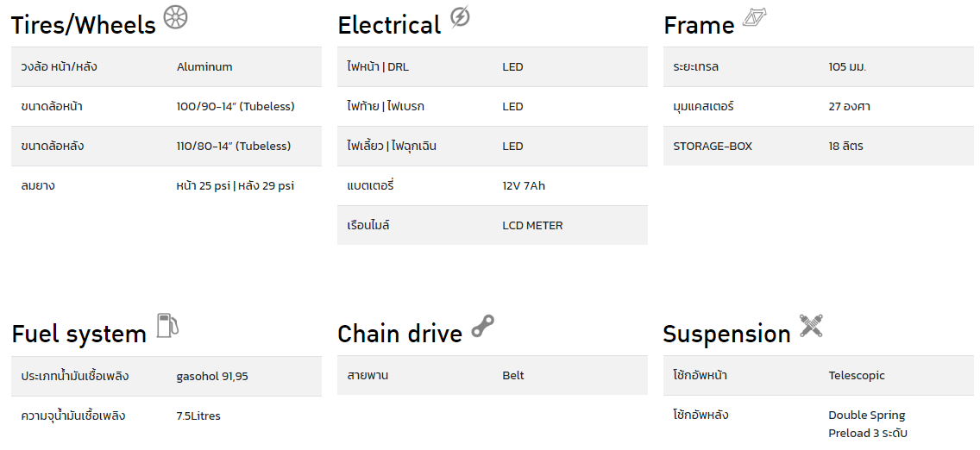Select the Fuel system heading
Image resolution: width=980 pixels, height=450 pixels.
click(x=79, y=334)
